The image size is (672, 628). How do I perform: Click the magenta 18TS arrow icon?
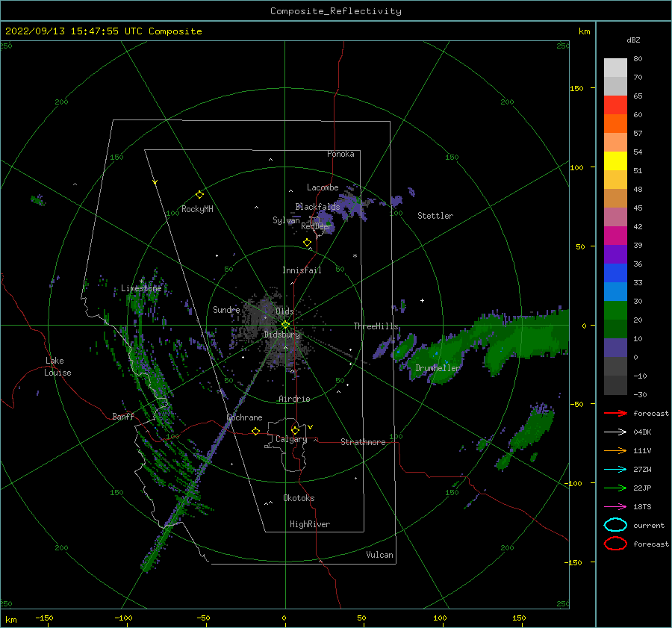point(615,507)
